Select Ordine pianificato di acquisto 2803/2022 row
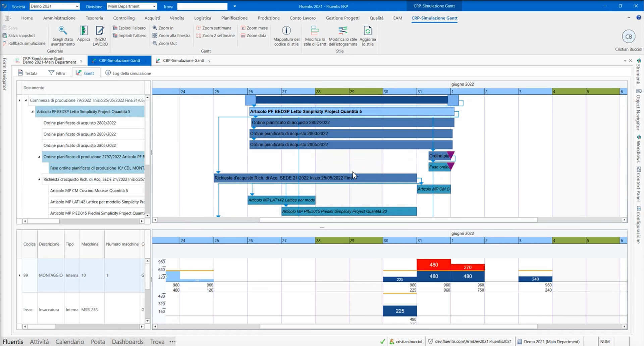 (x=93, y=134)
